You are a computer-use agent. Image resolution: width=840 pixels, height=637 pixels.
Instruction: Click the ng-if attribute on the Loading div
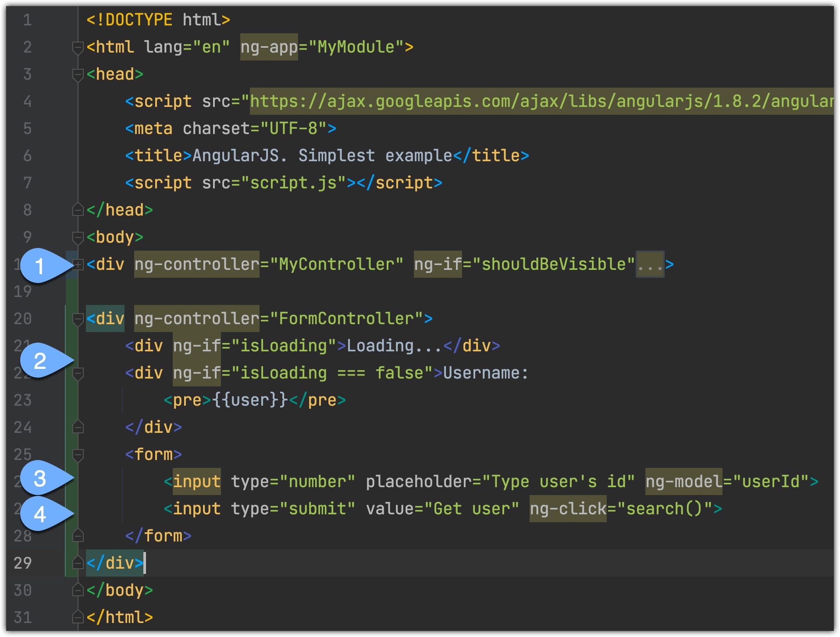coord(197,346)
